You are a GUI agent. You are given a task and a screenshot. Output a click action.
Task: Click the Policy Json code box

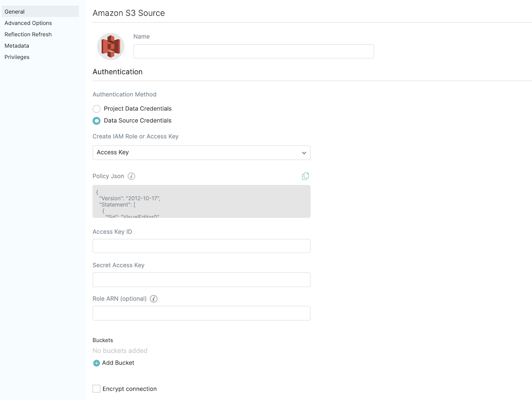click(x=201, y=201)
